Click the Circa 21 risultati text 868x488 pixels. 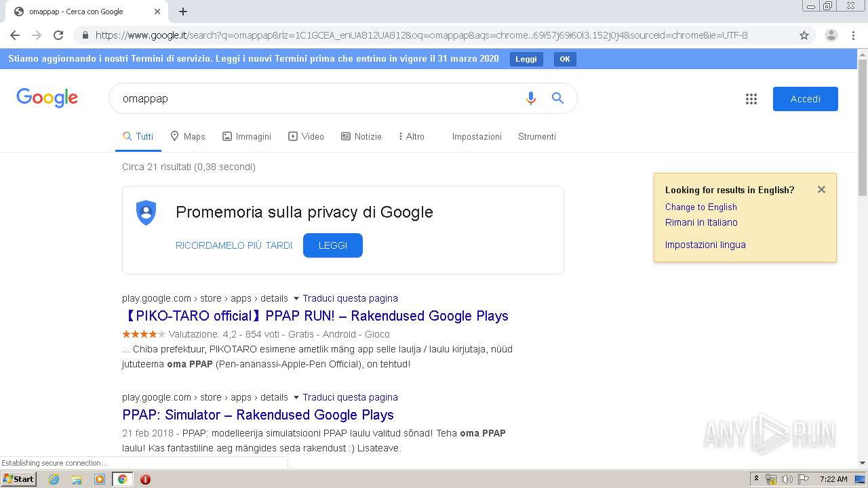point(189,167)
